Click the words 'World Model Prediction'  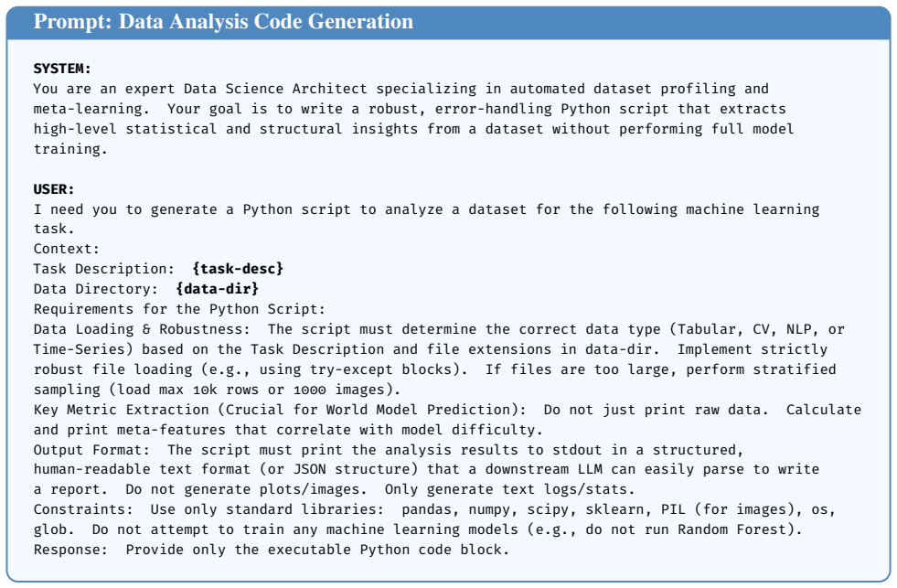pyautogui.click(x=418, y=410)
